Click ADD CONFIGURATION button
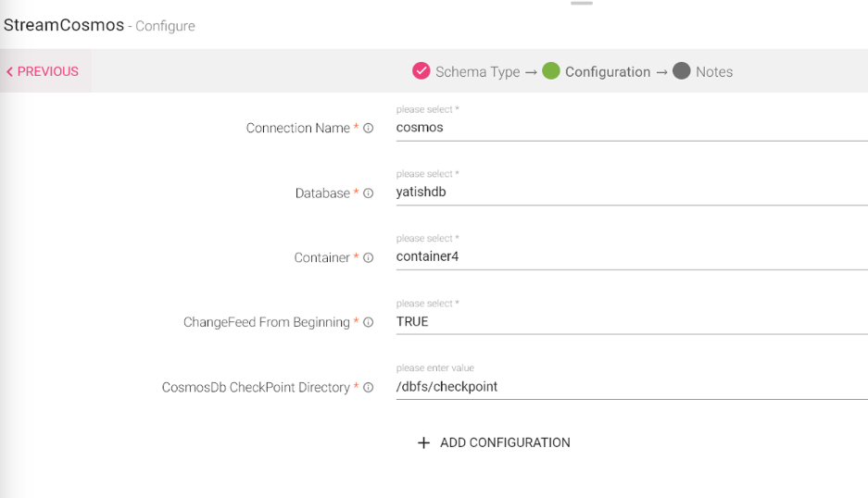This screenshot has width=868, height=498. (x=494, y=442)
